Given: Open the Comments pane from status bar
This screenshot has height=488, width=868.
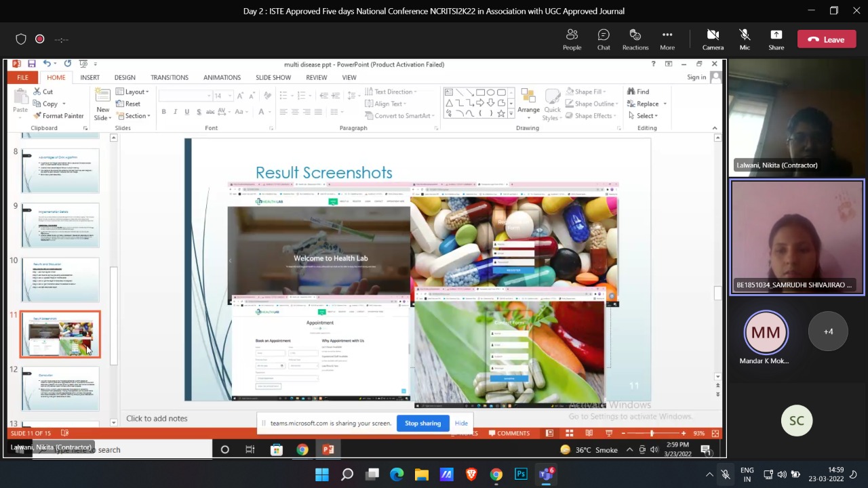Looking at the screenshot, I should 509,433.
